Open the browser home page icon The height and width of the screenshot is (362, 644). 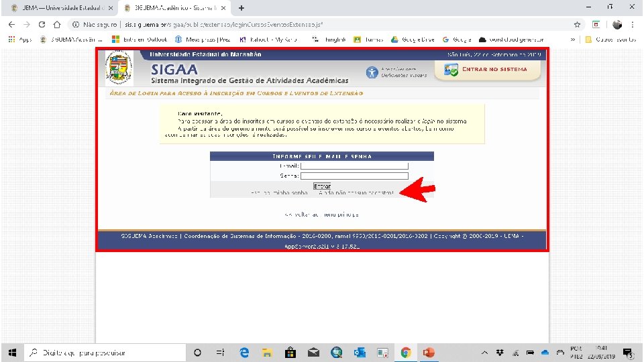(57, 25)
